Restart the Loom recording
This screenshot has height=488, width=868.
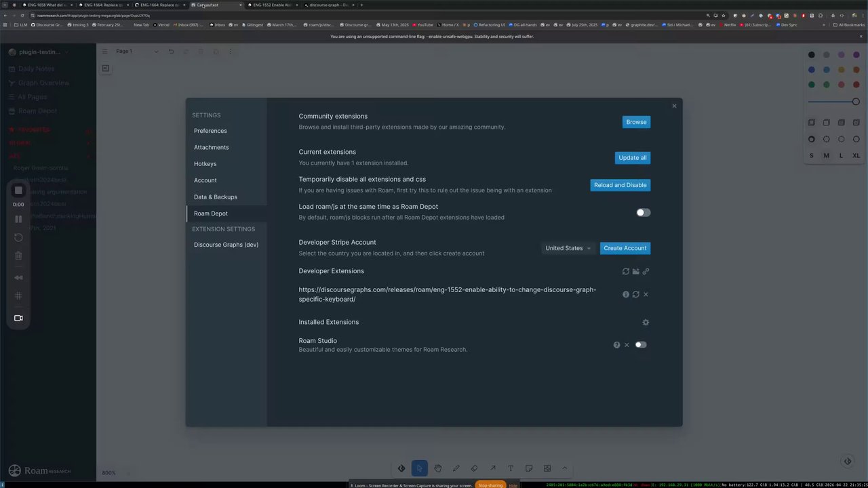[18, 237]
